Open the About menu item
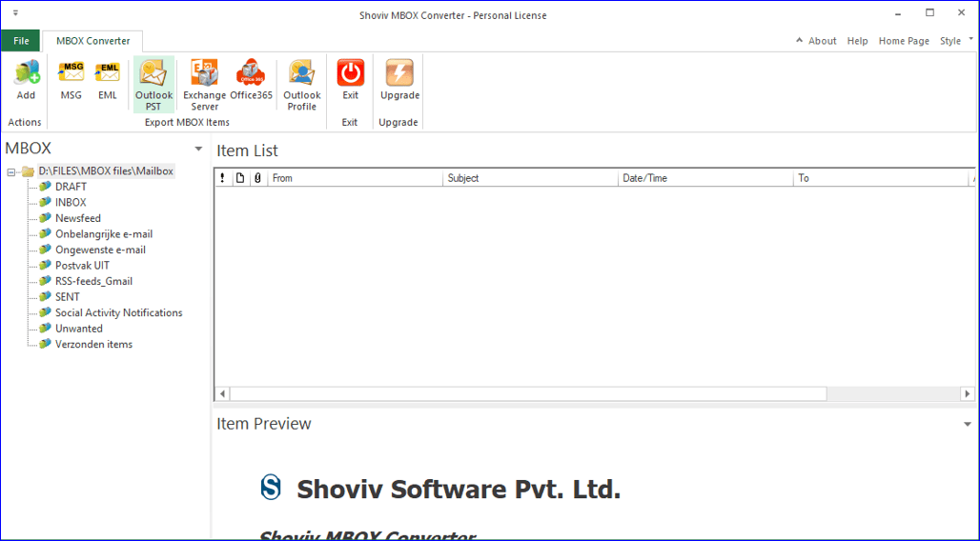The image size is (980, 541). point(822,41)
